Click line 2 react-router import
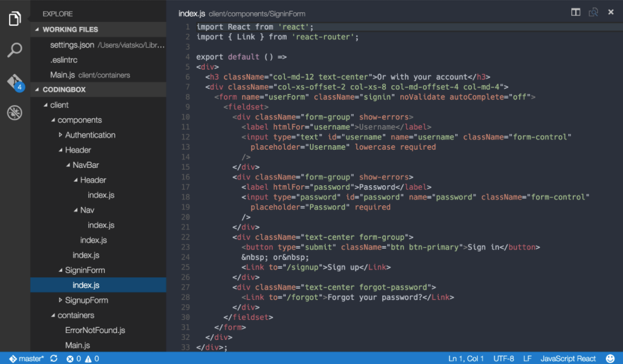 [277, 37]
